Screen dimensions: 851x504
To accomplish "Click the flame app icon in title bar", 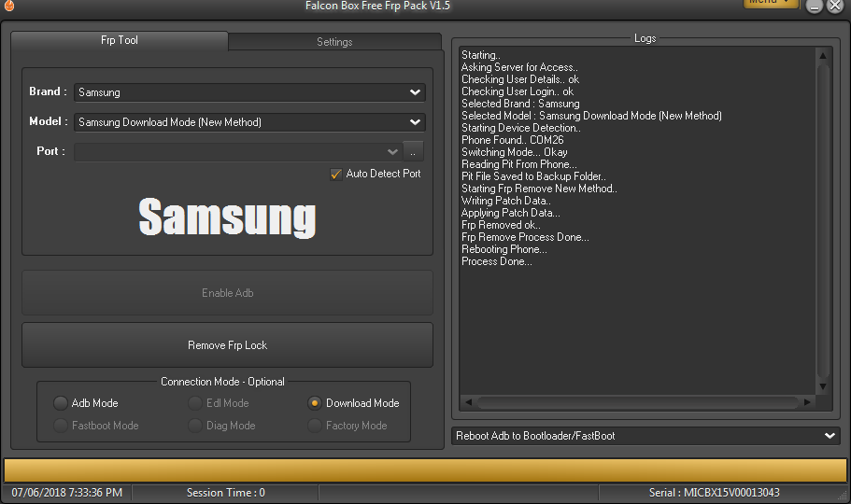I will (8, 5).
